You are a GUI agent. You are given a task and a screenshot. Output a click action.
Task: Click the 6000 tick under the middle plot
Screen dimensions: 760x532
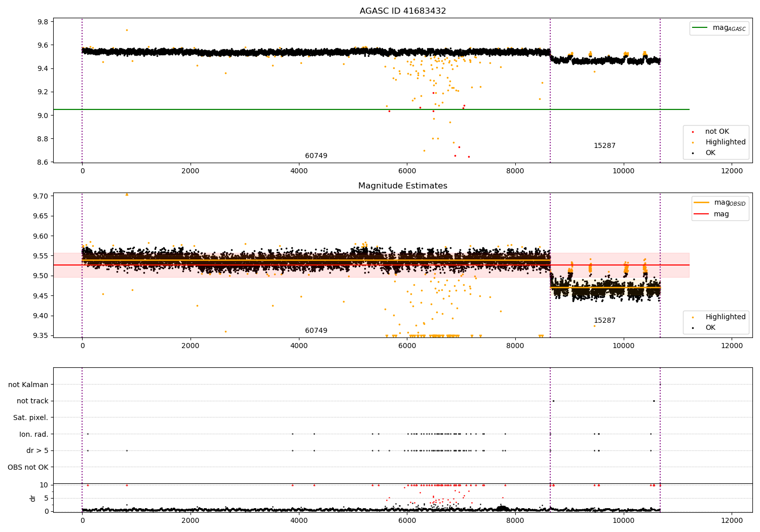click(x=407, y=346)
